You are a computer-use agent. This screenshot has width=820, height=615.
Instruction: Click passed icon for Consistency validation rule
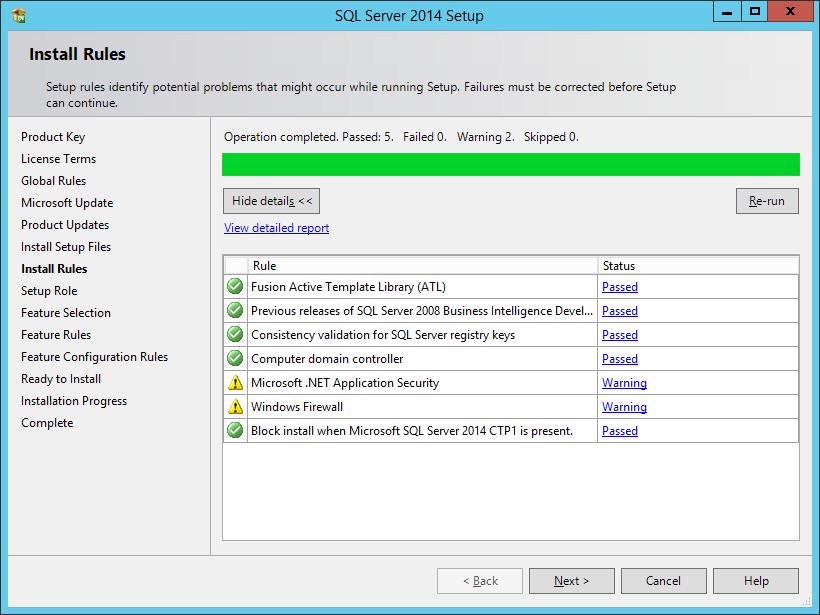[235, 335]
